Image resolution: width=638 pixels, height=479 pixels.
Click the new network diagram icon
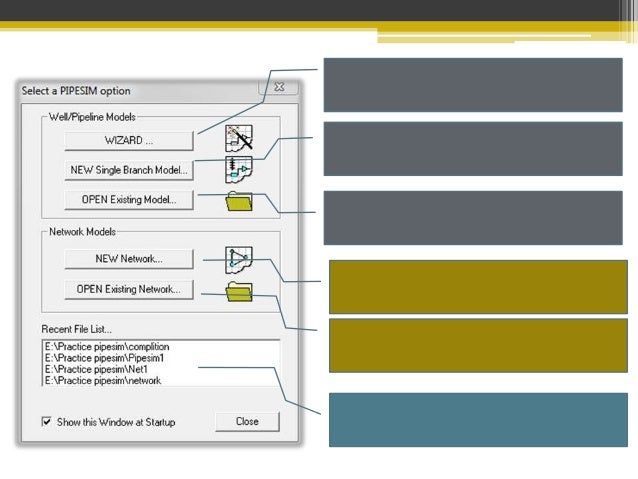click(239, 260)
